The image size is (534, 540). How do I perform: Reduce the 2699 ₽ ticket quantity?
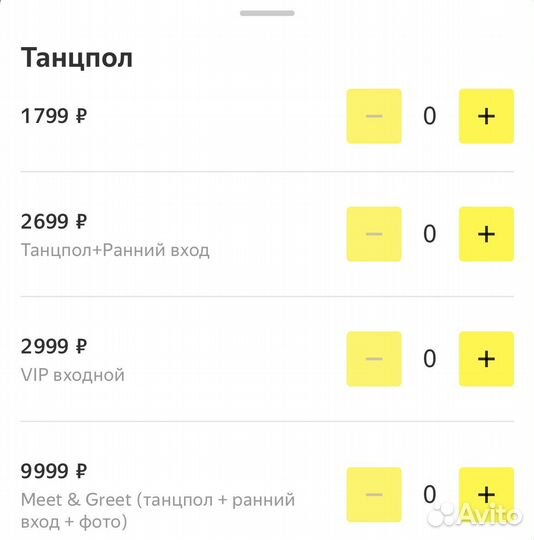pos(374,234)
